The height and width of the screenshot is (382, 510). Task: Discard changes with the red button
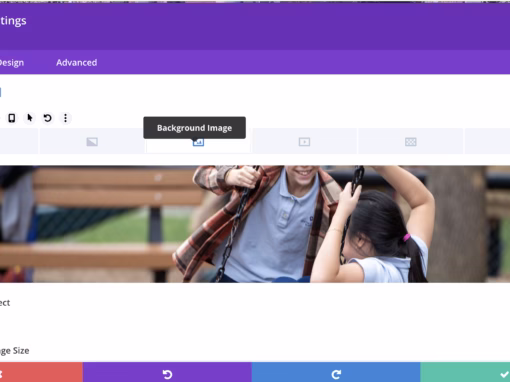[x=41, y=372]
